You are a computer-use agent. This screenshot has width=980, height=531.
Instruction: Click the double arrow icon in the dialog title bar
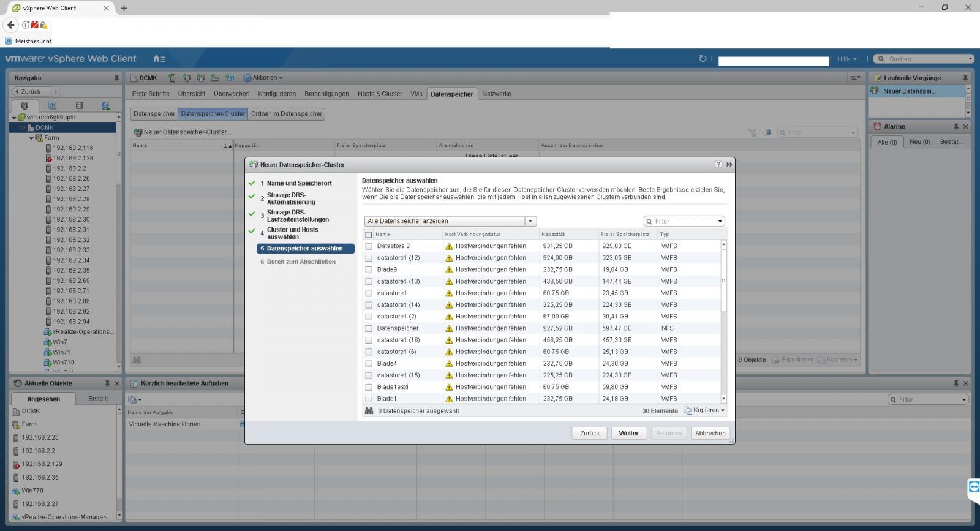(x=729, y=164)
